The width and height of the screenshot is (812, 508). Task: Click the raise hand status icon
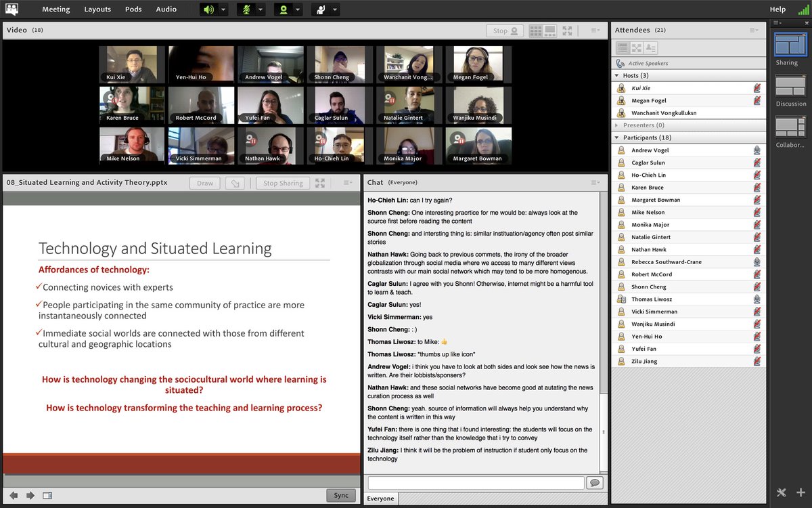[x=321, y=9]
